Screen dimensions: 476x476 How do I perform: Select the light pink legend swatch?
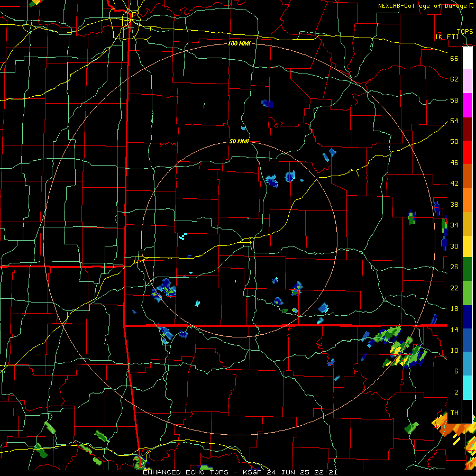point(467,81)
